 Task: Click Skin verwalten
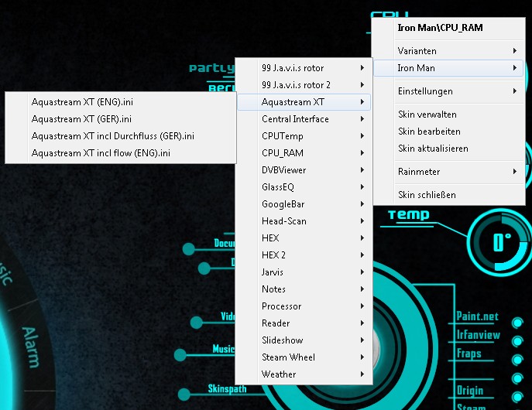[448, 114]
